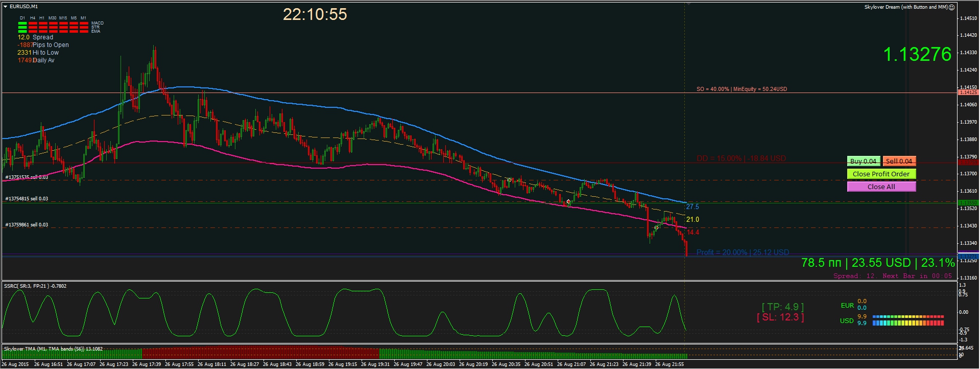The height and width of the screenshot is (369, 980).
Task: Click the green D1 MACD trend indicator
Action: click(22, 24)
